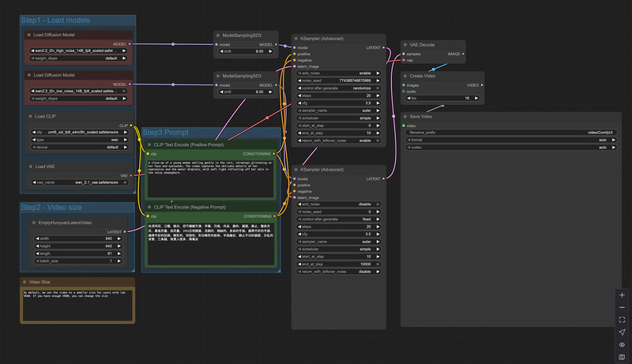
Task: Click the start_at_step field showing 10
Action: tap(339, 257)
